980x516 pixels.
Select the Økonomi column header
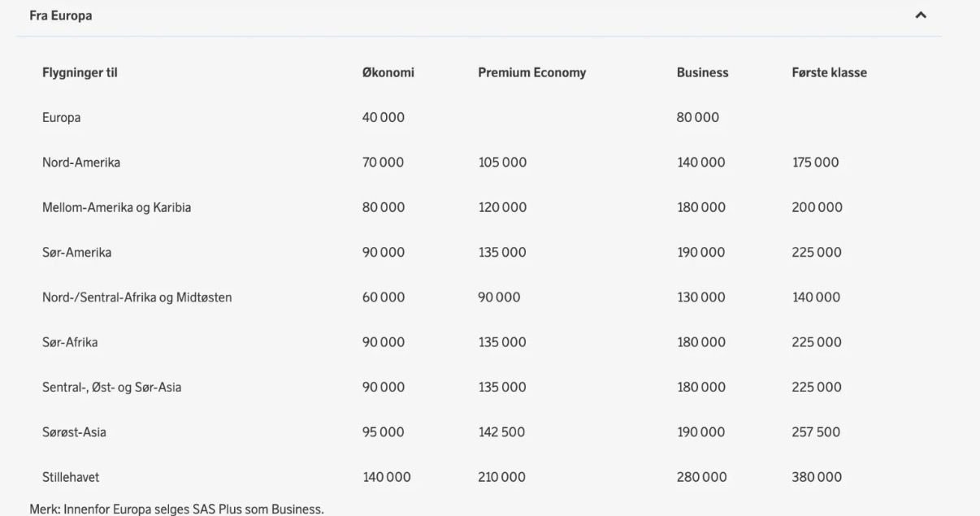(388, 72)
